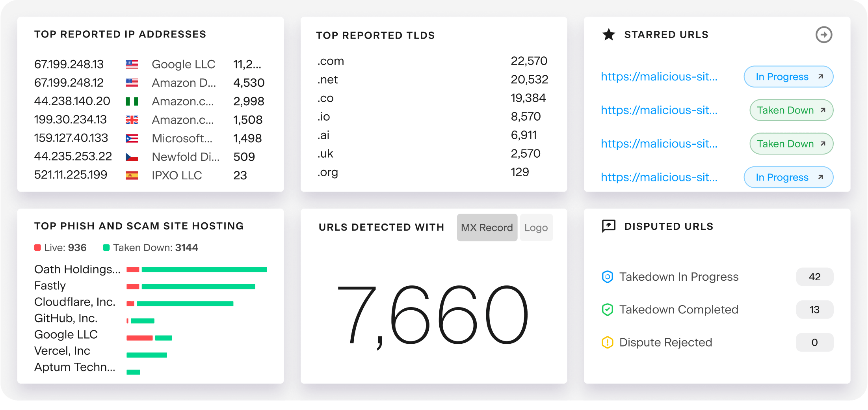Open the circular arrow icon in Starred URLs card
The height and width of the screenshot is (410, 868).
click(824, 35)
